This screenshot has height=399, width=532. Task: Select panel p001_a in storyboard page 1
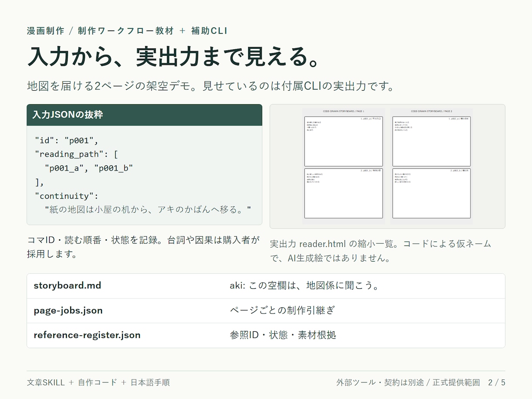click(x=343, y=141)
